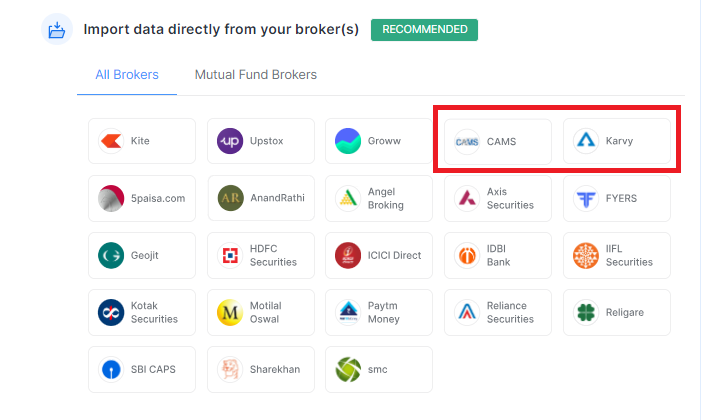Click the Kite broker logo icon
Viewport: 716px width, 420px height.
point(111,141)
